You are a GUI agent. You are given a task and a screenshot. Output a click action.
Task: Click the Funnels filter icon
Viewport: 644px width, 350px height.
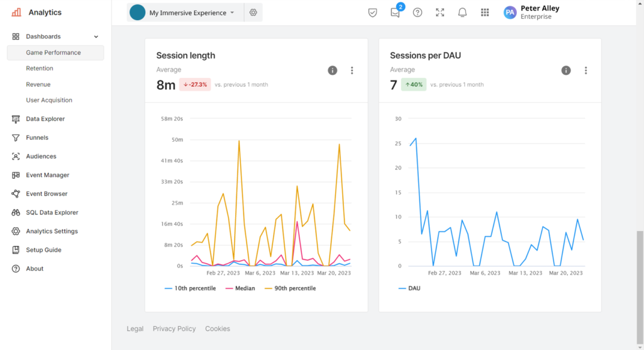click(x=16, y=138)
